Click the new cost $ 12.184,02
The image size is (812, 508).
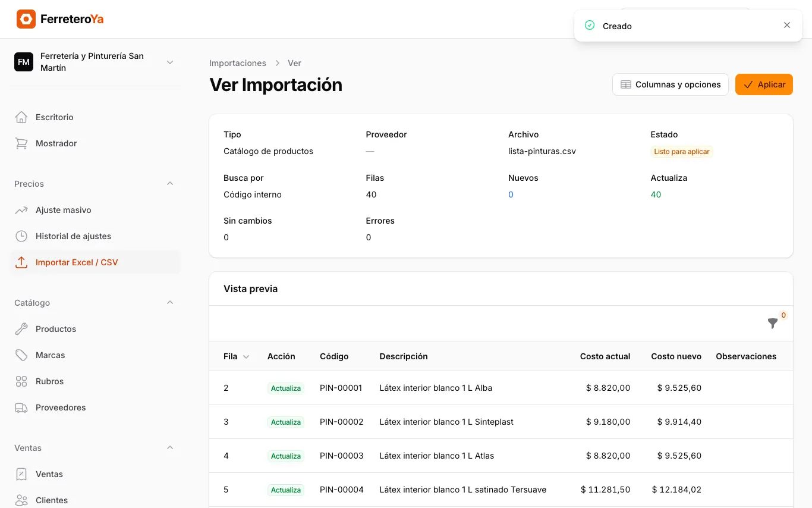(x=676, y=490)
